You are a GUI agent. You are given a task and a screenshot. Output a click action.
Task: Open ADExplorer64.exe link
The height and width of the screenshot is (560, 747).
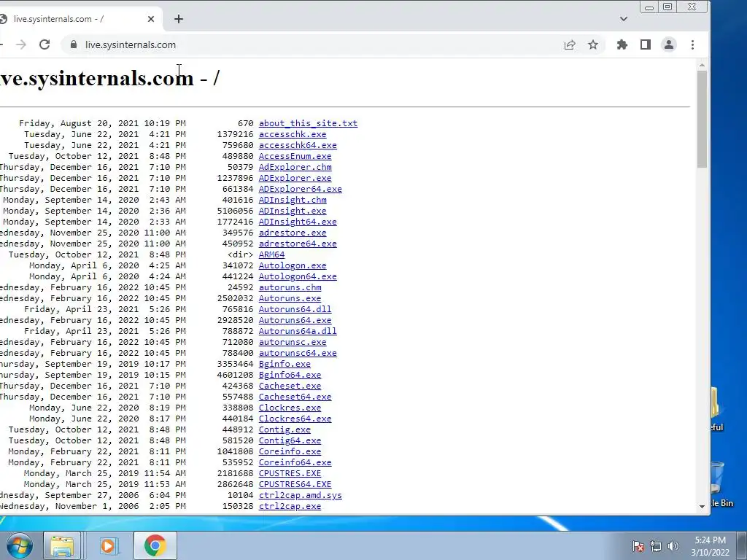tap(300, 189)
